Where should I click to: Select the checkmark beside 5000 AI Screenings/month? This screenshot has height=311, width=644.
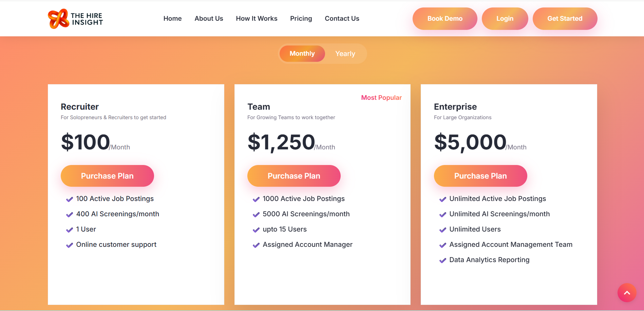(256, 215)
